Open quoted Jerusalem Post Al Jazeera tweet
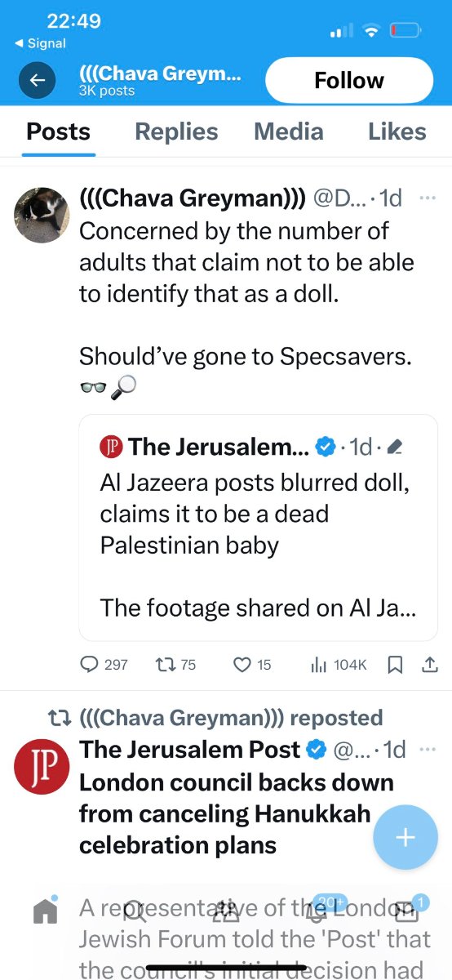Image resolution: width=452 pixels, height=980 pixels. 258,528
